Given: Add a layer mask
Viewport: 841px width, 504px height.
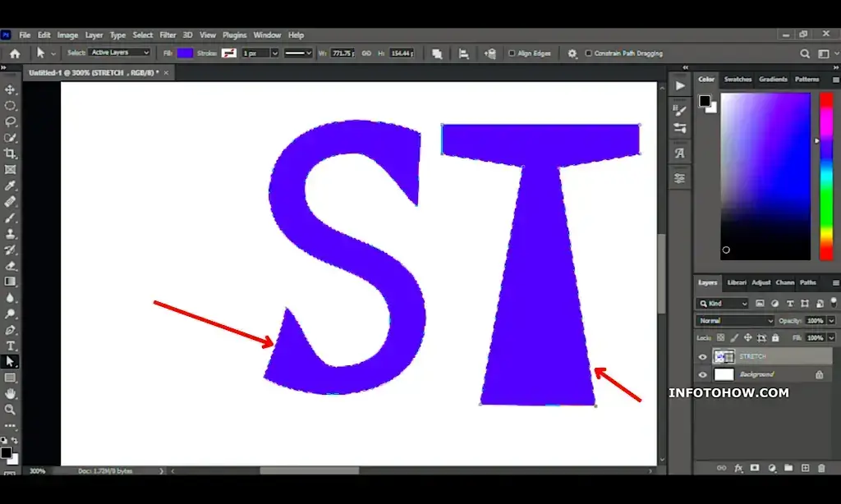Looking at the screenshot, I should [755, 468].
